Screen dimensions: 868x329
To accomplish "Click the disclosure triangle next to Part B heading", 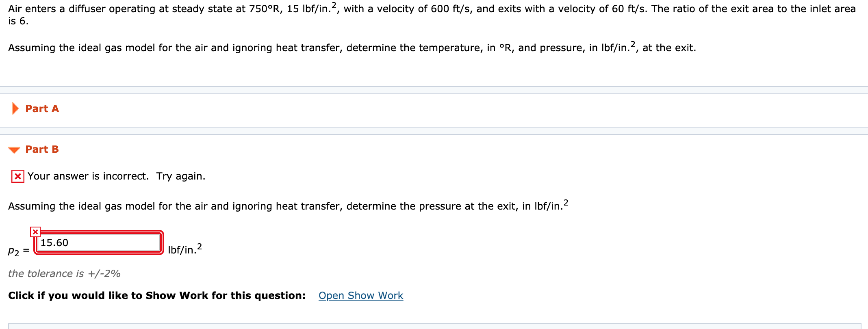I will pos(13,149).
